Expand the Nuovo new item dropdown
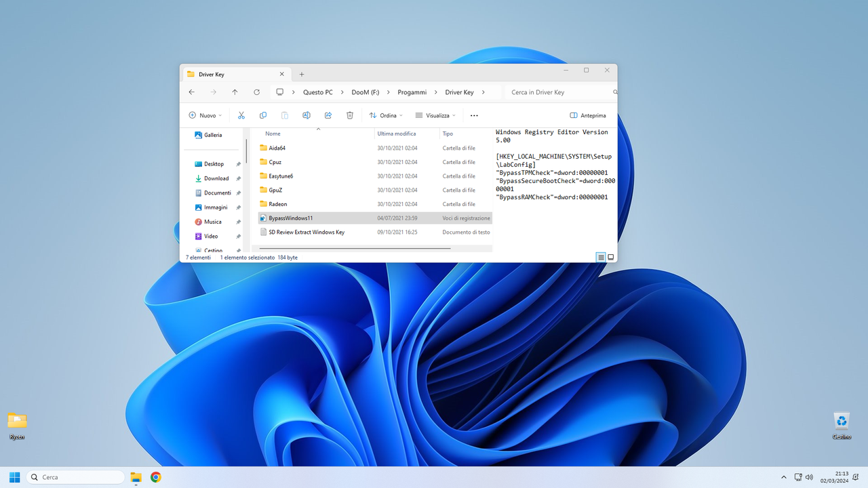868x488 pixels. coord(205,115)
